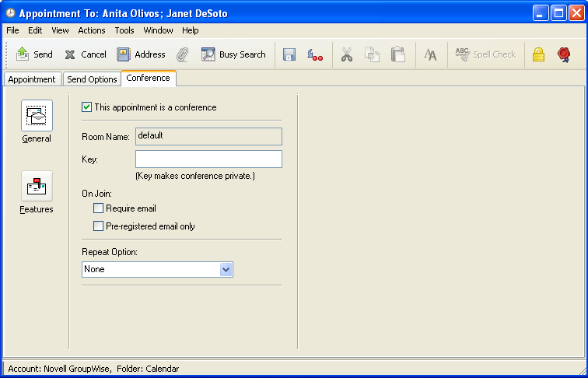Open the Address book button
This screenshot has width=588, height=378.
click(x=141, y=54)
